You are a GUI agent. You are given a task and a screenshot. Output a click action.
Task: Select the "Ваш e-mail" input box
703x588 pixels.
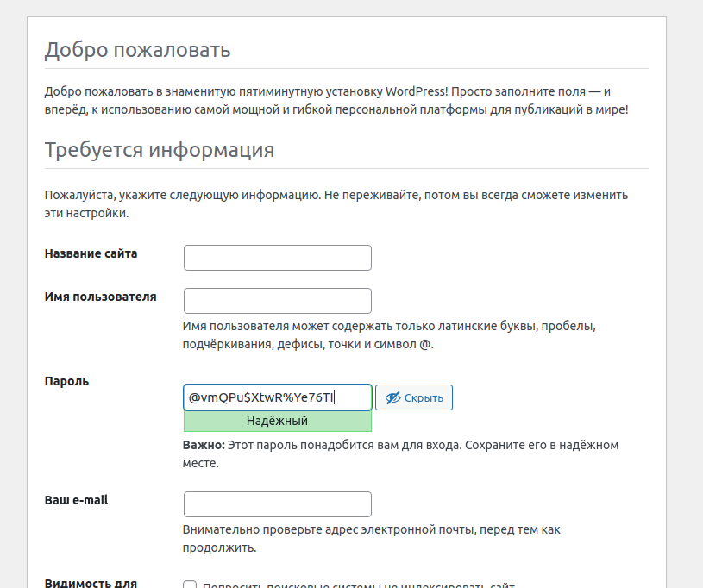pyautogui.click(x=277, y=504)
